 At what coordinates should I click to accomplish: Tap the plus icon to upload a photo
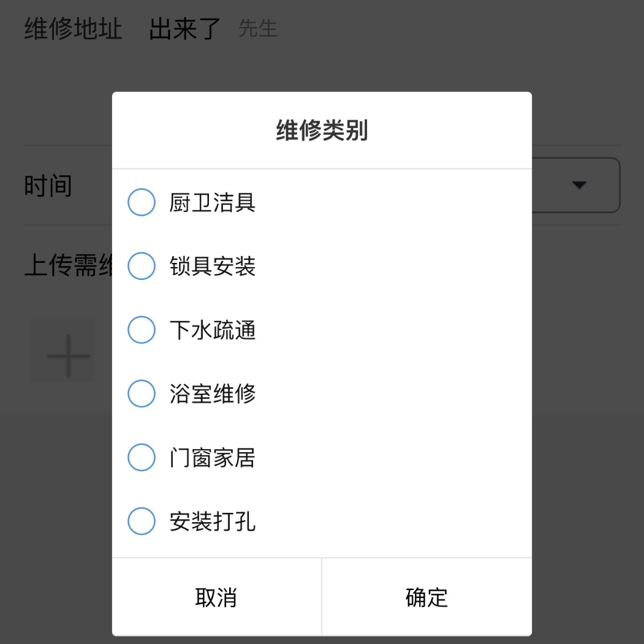point(68,355)
